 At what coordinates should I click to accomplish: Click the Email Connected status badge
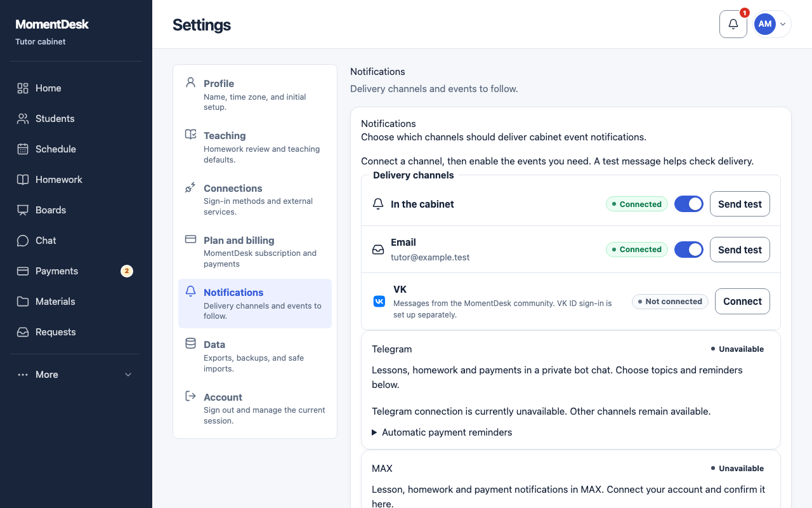pyautogui.click(x=637, y=250)
